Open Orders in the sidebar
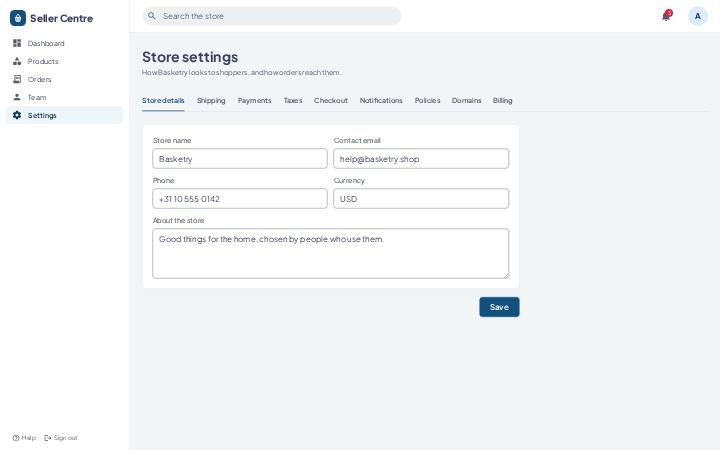720x450 pixels. [65, 79]
